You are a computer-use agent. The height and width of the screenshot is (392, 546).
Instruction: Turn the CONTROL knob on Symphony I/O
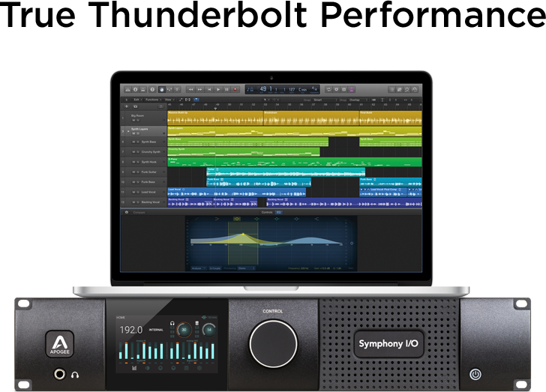pyautogui.click(x=273, y=343)
